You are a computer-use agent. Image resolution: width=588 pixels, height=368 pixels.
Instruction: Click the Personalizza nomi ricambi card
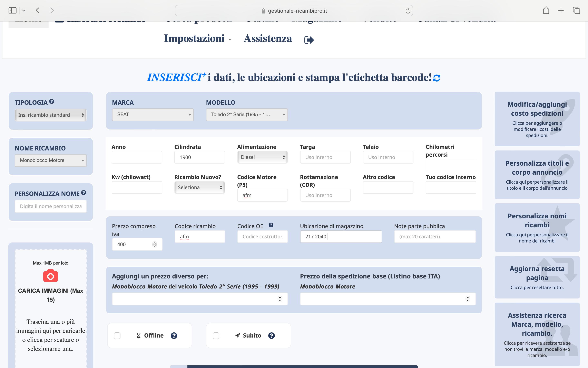[x=537, y=228]
